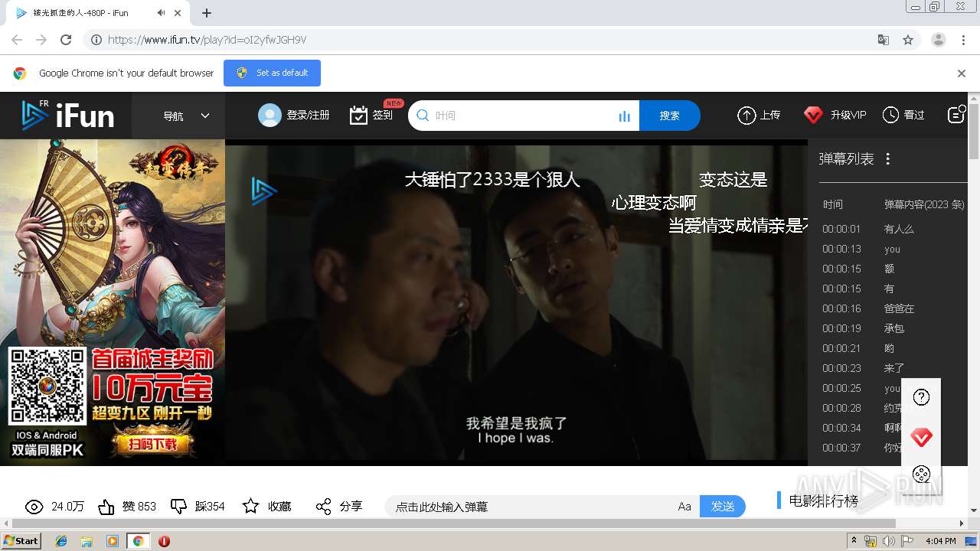
Task: Click the translate page icon
Action: click(x=884, y=40)
